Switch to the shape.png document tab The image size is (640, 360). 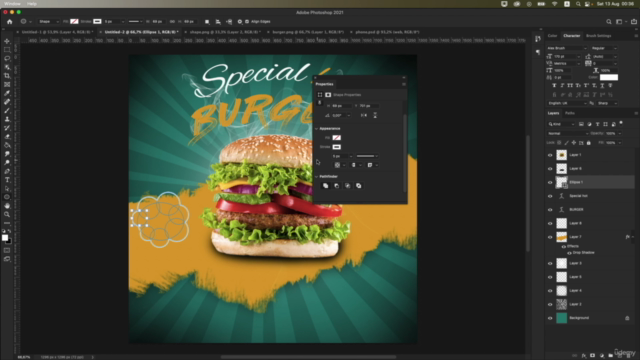[225, 32]
